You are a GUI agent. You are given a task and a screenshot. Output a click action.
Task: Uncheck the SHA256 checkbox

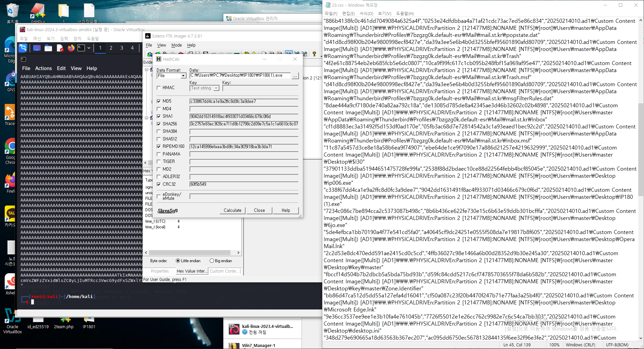click(159, 124)
